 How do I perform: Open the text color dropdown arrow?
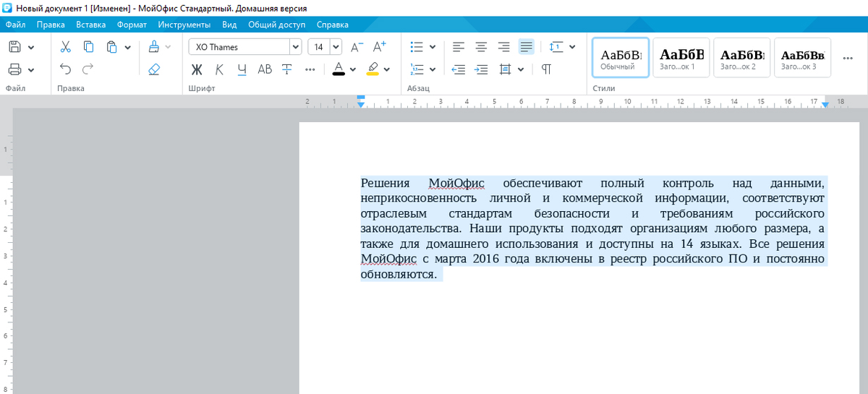click(353, 69)
